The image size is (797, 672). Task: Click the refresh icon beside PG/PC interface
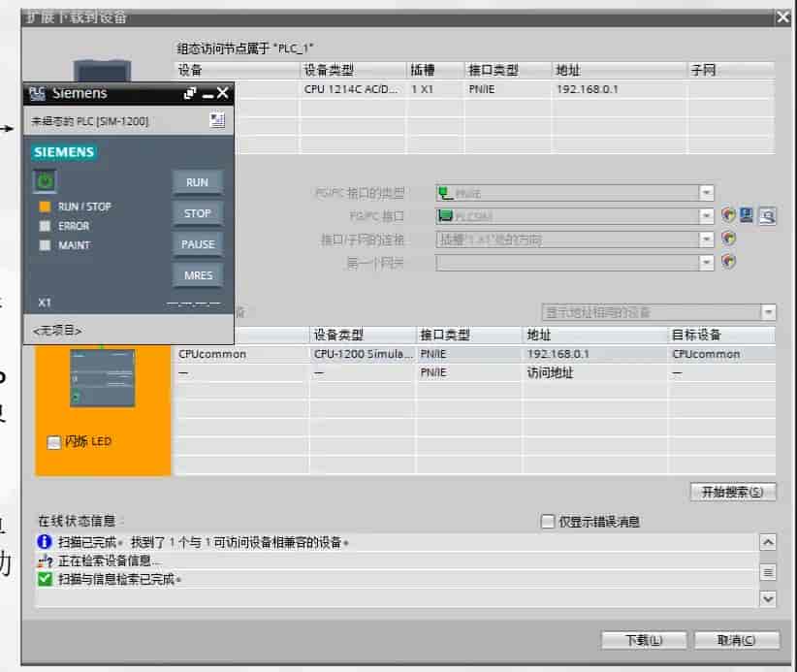point(728,215)
